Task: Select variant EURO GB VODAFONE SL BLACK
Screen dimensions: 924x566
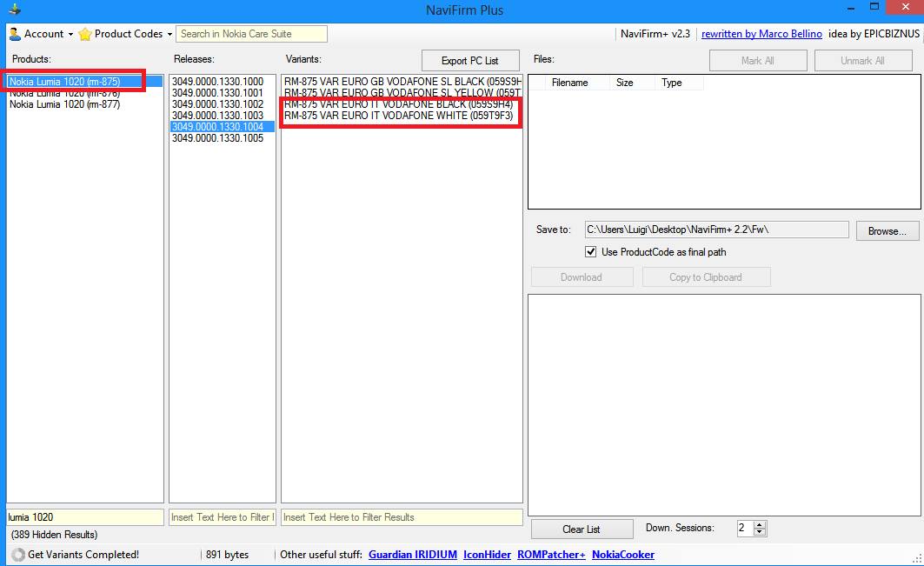Action: (x=402, y=82)
